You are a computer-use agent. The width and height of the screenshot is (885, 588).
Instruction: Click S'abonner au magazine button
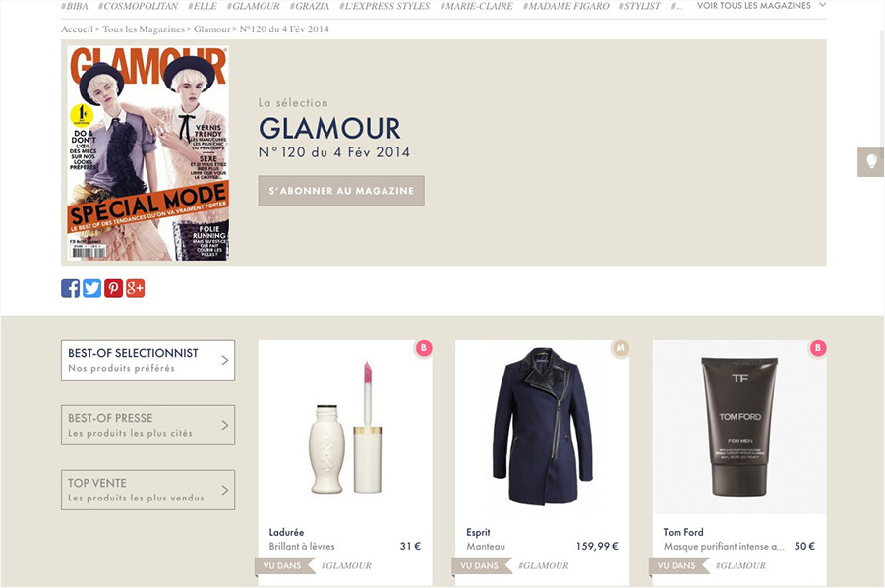point(341,191)
